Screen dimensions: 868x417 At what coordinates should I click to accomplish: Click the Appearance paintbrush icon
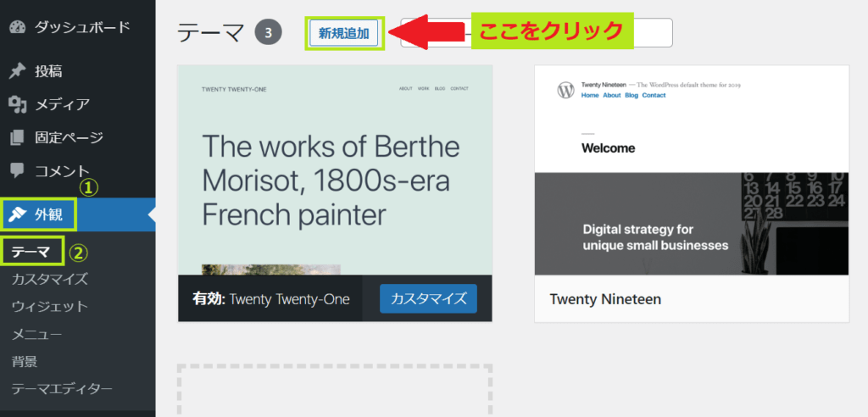coord(18,214)
